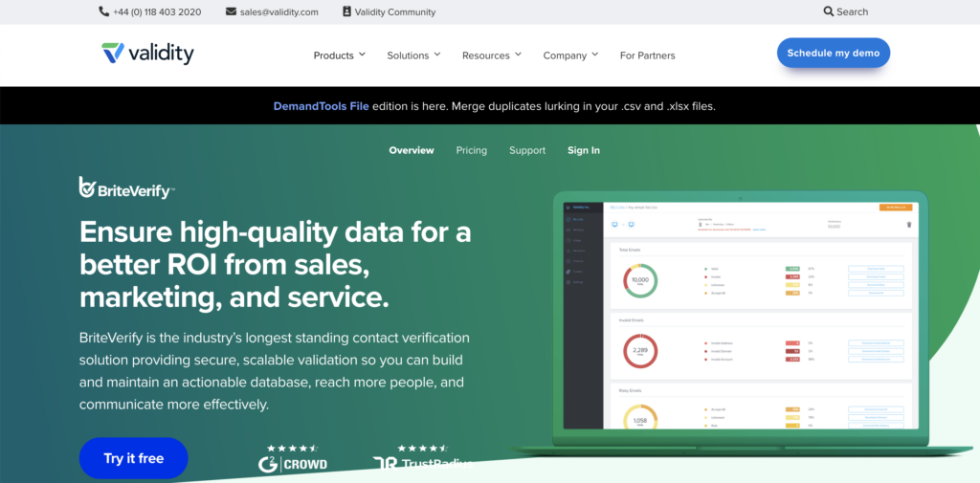Click the laptop dashboard screenshot image
Image resolution: width=980 pixels, height=483 pixels.
point(741,323)
